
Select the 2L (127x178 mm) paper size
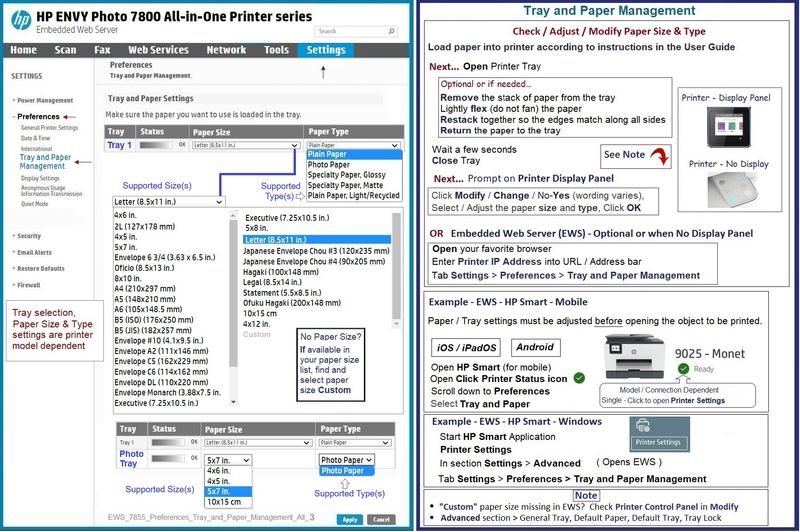[x=144, y=226]
